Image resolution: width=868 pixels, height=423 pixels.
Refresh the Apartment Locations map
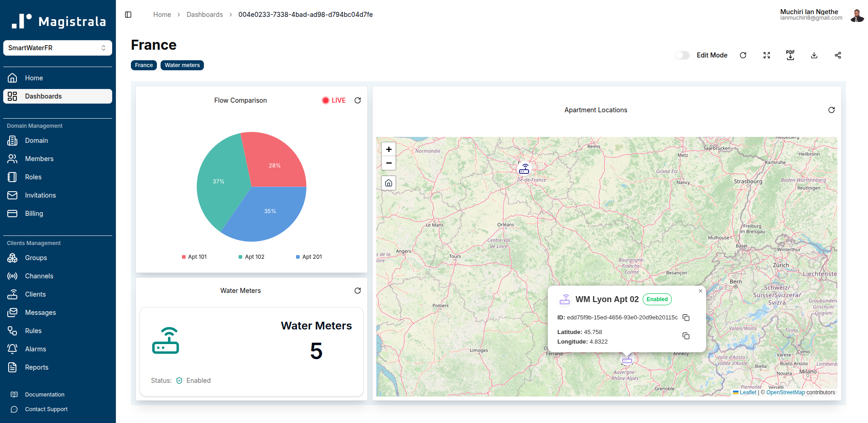coord(832,110)
